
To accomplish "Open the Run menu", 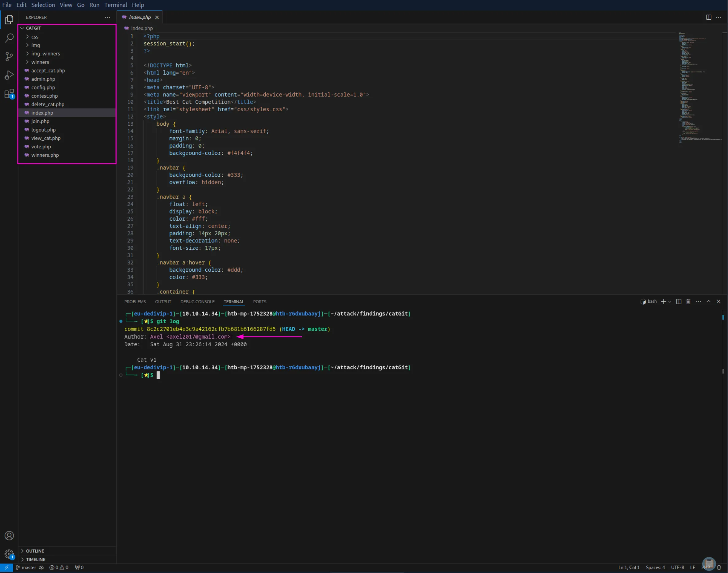I will [94, 5].
